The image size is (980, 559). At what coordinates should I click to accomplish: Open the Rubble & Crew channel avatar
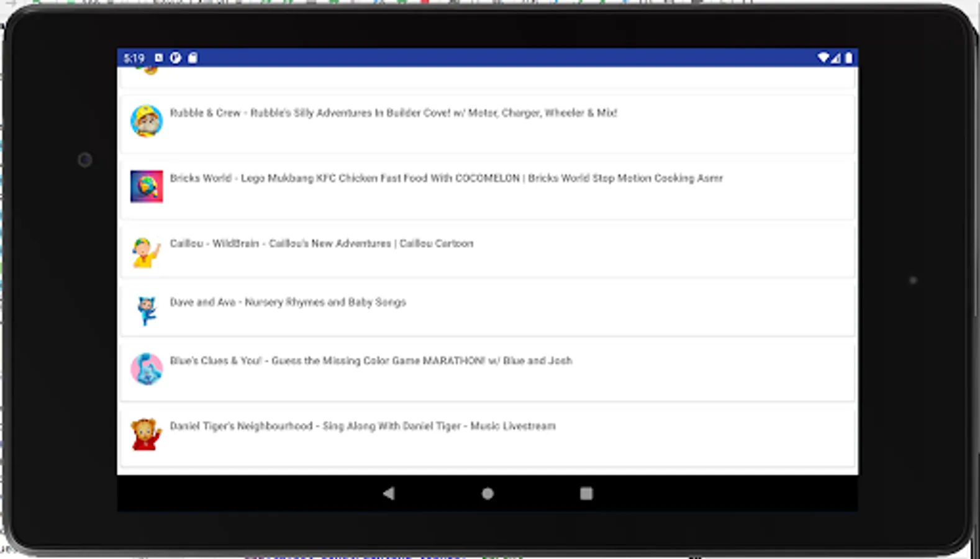tap(147, 121)
